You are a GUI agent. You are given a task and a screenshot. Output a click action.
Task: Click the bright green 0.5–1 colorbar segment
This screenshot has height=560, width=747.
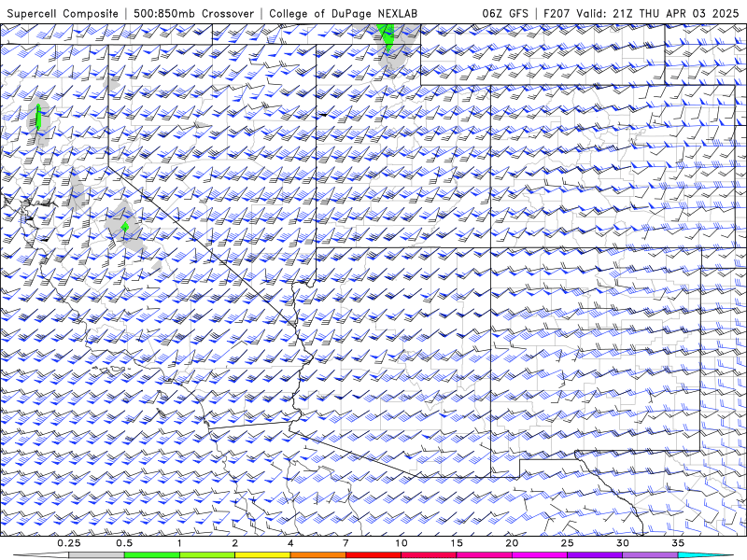pos(151,555)
